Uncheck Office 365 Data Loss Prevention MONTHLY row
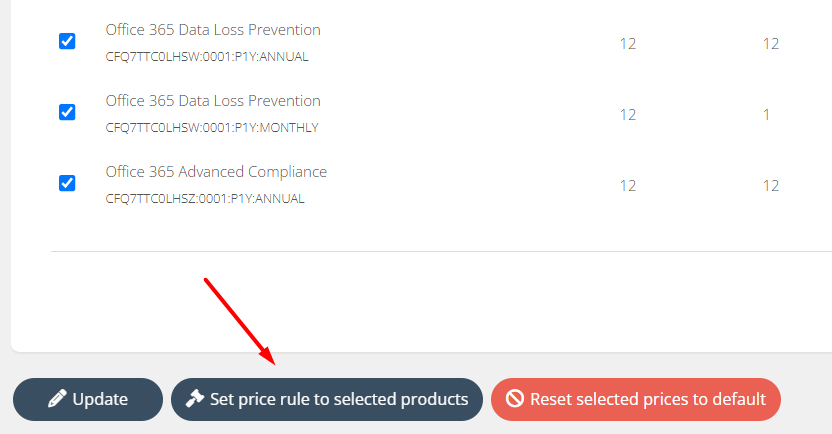Screen dimensions: 832x434 point(67,112)
